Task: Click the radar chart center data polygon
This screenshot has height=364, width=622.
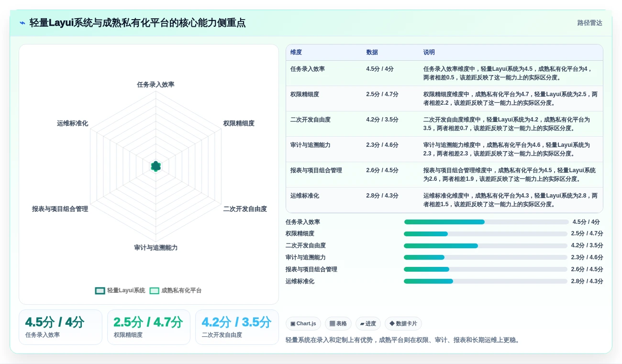Action: click(x=155, y=166)
